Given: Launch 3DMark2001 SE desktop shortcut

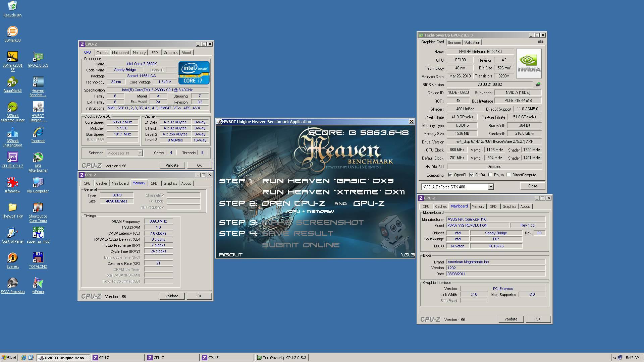Looking at the screenshot, I should [12, 61].
